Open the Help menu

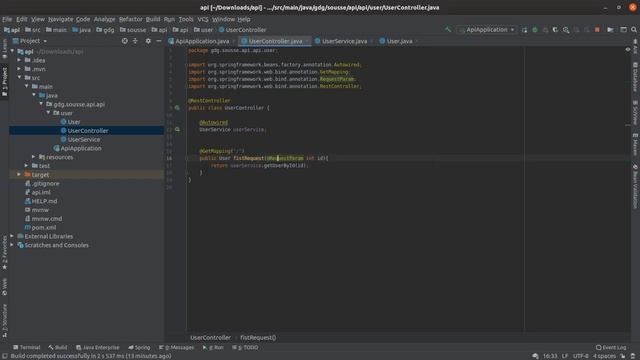244,19
